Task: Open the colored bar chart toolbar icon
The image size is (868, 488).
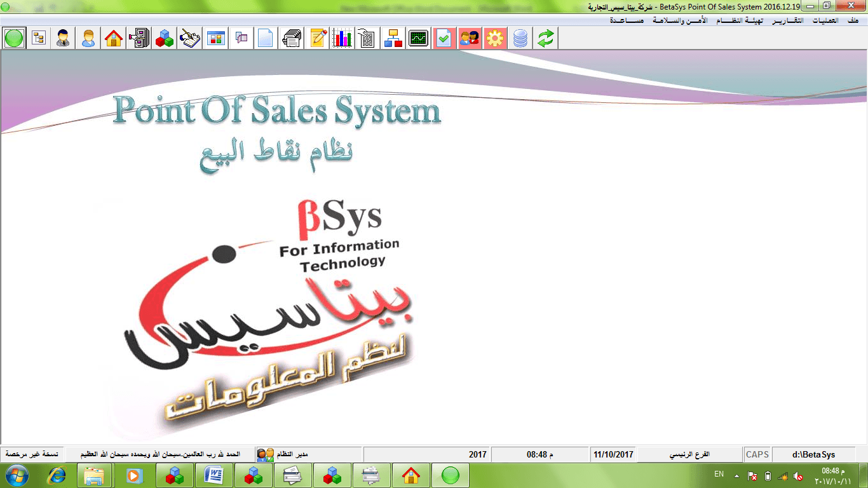Action: (342, 38)
